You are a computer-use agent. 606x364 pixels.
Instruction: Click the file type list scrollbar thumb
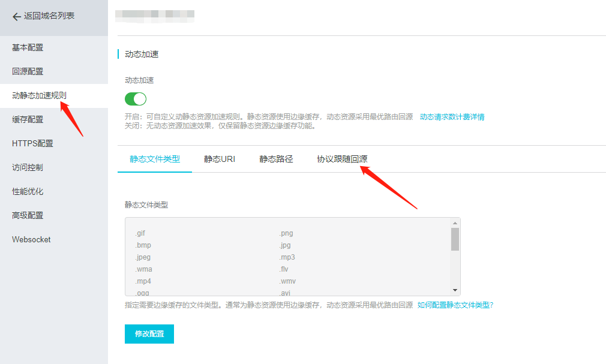pyautogui.click(x=455, y=239)
